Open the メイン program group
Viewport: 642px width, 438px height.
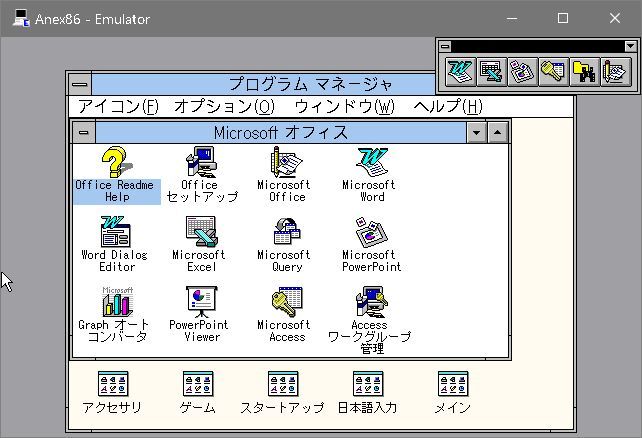[x=453, y=393]
